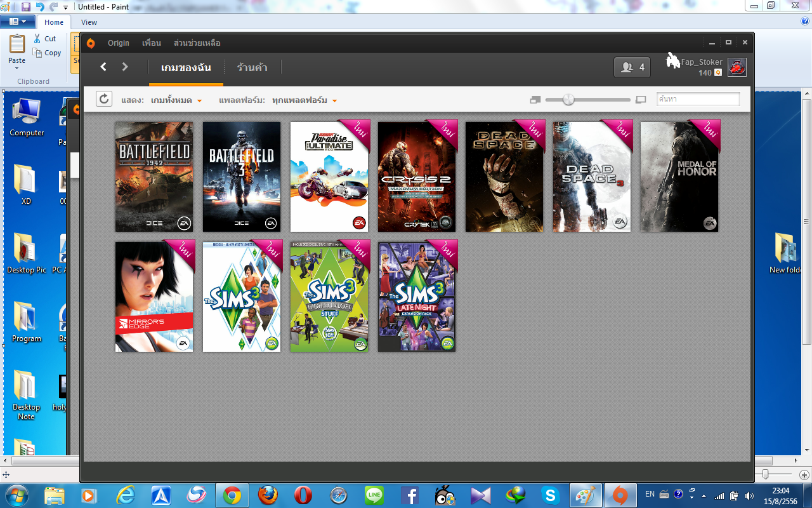The image size is (812, 508).
Task: Open Windows Explorer from the taskbar
Action: (x=55, y=495)
